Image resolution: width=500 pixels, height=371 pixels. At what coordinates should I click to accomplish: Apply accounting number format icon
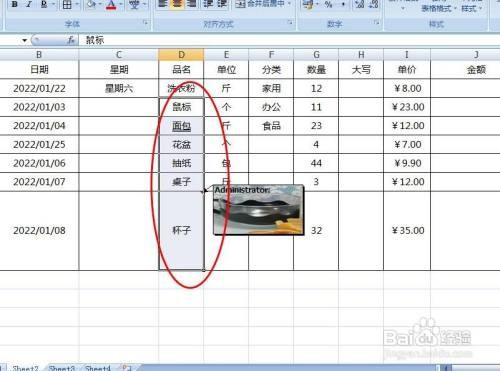(308, 4)
